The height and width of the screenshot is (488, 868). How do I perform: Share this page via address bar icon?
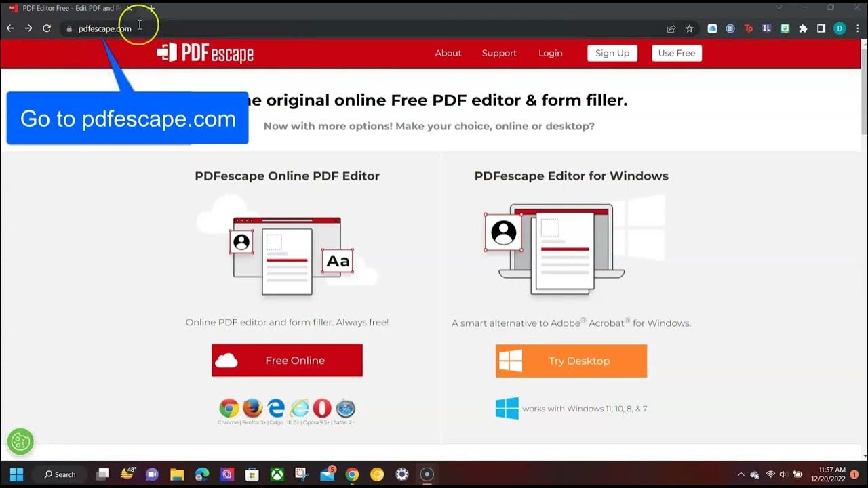(671, 28)
